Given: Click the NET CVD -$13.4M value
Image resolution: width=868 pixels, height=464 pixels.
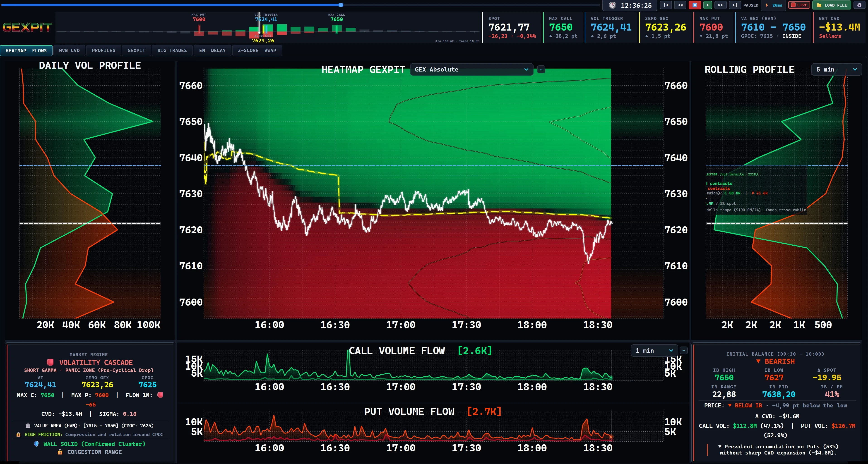Looking at the screenshot, I should tap(839, 27).
